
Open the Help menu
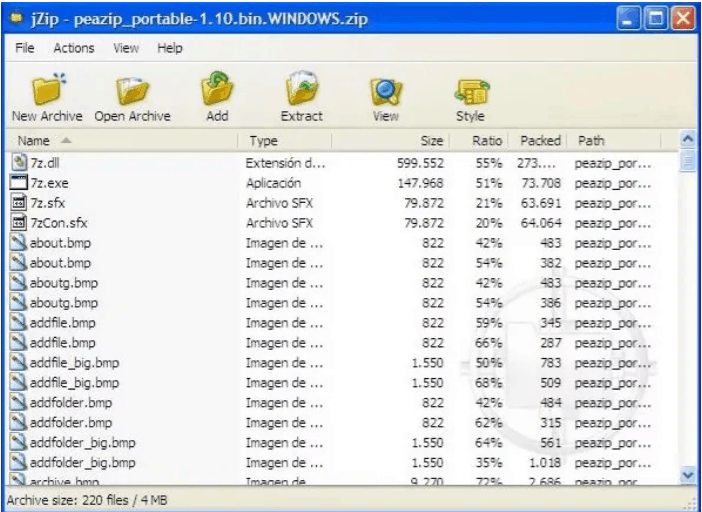[x=170, y=48]
